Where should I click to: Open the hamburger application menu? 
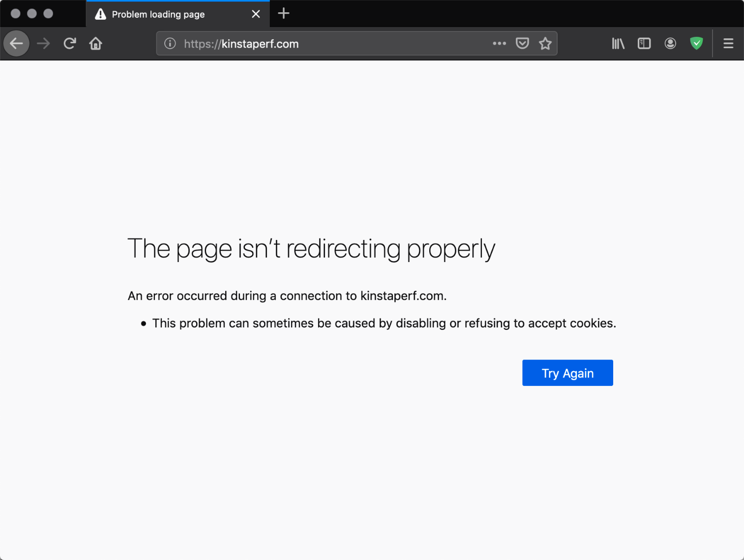(728, 43)
